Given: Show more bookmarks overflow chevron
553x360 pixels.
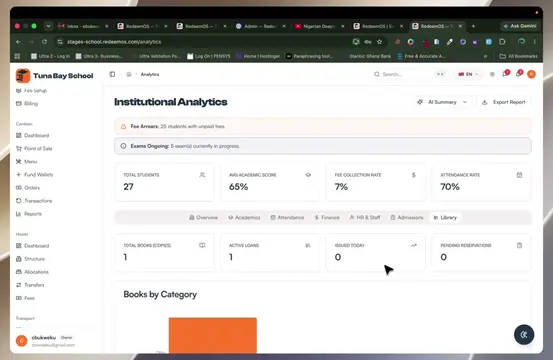Looking at the screenshot, I should pyautogui.click(x=486, y=56).
